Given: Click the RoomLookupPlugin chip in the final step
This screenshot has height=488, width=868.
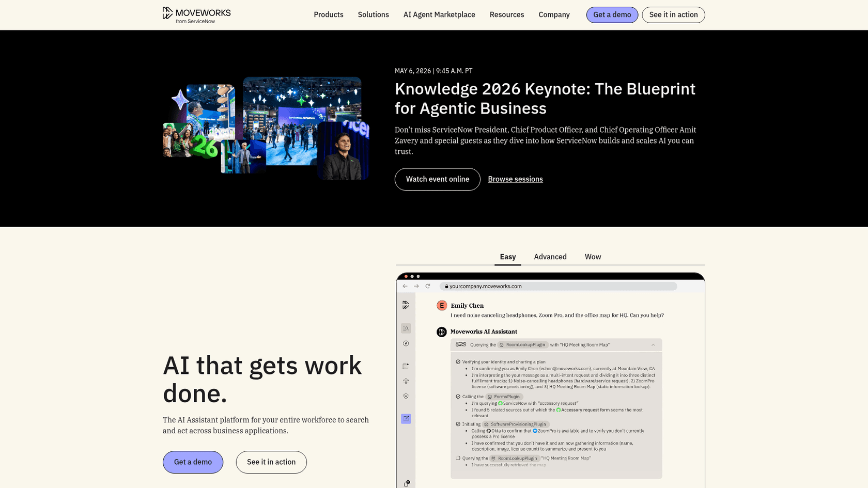Looking at the screenshot, I should pyautogui.click(x=515, y=458).
